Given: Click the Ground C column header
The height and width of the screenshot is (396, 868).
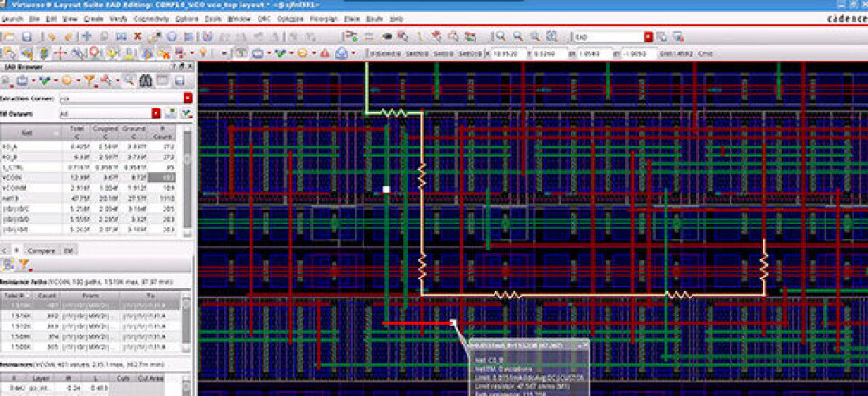Looking at the screenshot, I should click(x=135, y=132).
